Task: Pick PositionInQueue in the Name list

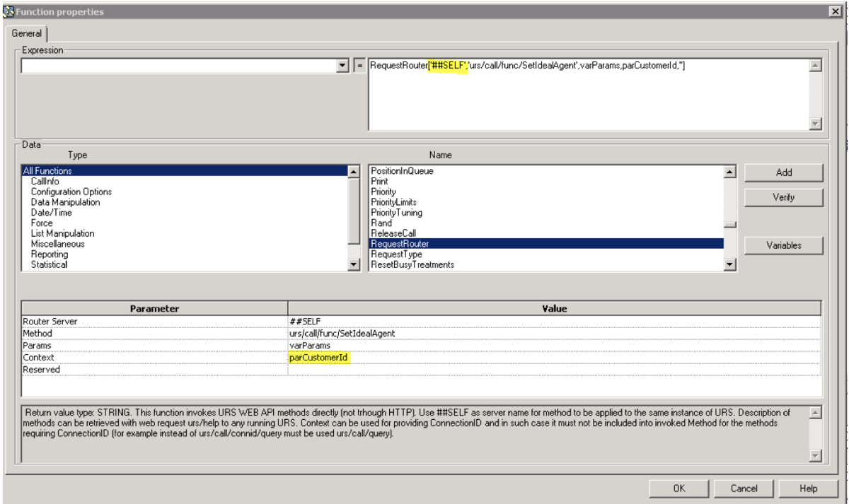Action: (x=401, y=171)
